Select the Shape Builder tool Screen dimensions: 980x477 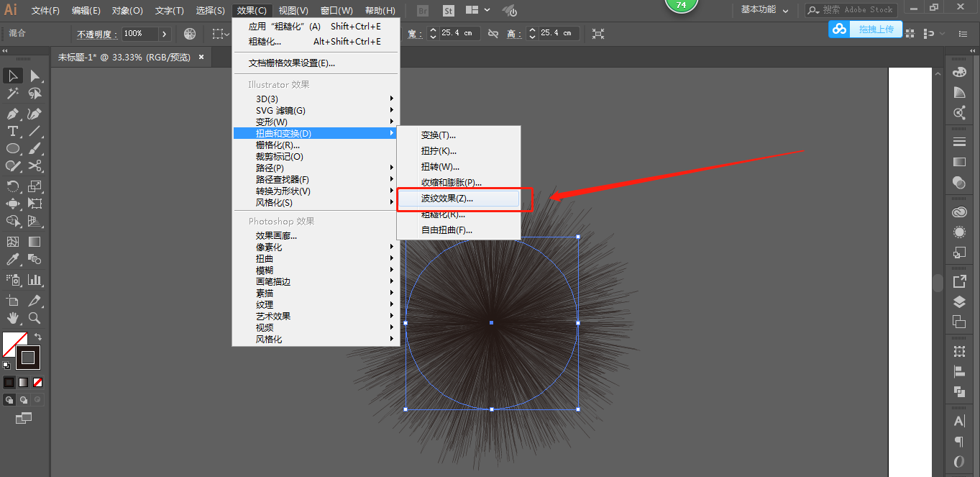pos(13,221)
